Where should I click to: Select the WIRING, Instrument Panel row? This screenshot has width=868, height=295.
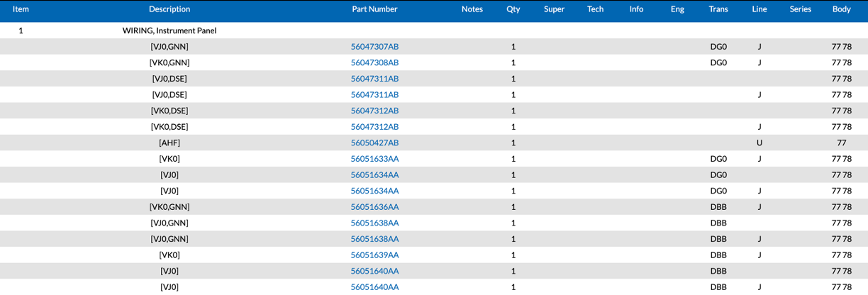[169, 30]
